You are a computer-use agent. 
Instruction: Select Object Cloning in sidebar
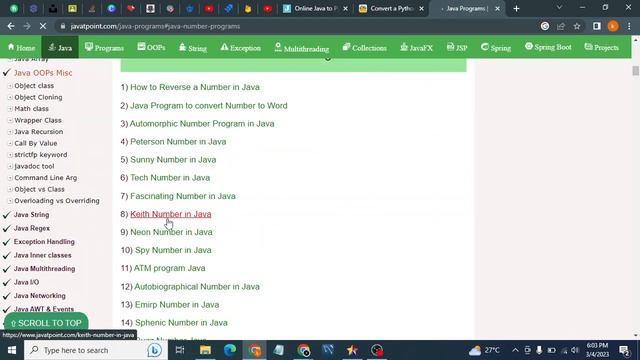tap(38, 97)
